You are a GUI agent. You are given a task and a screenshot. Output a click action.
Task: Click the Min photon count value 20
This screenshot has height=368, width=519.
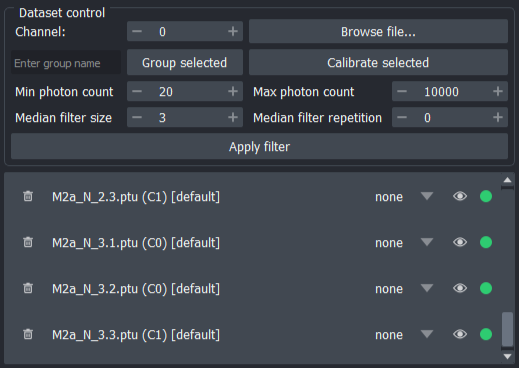coord(185,91)
